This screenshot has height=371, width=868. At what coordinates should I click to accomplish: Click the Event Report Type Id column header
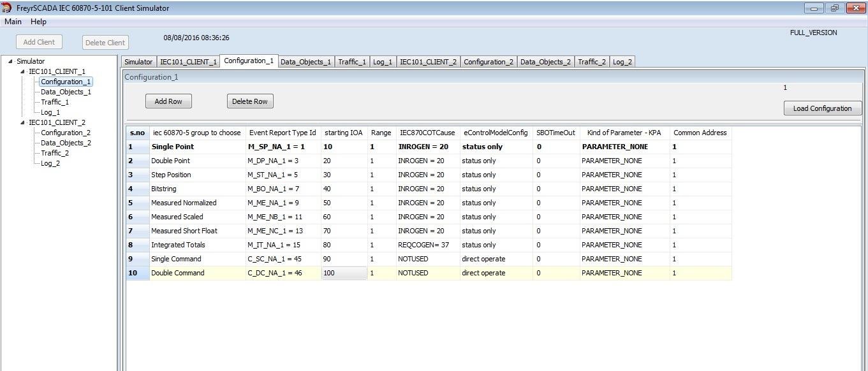[283, 133]
